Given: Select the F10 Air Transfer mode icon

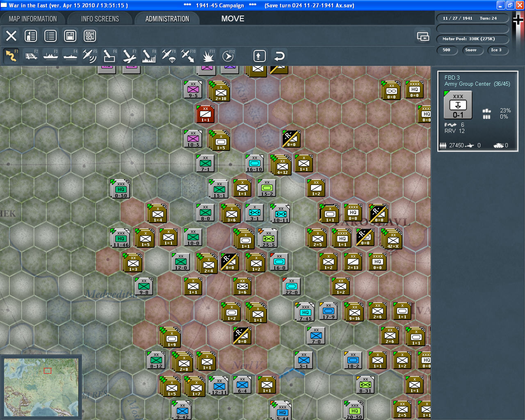Looking at the screenshot, I should tap(188, 56).
